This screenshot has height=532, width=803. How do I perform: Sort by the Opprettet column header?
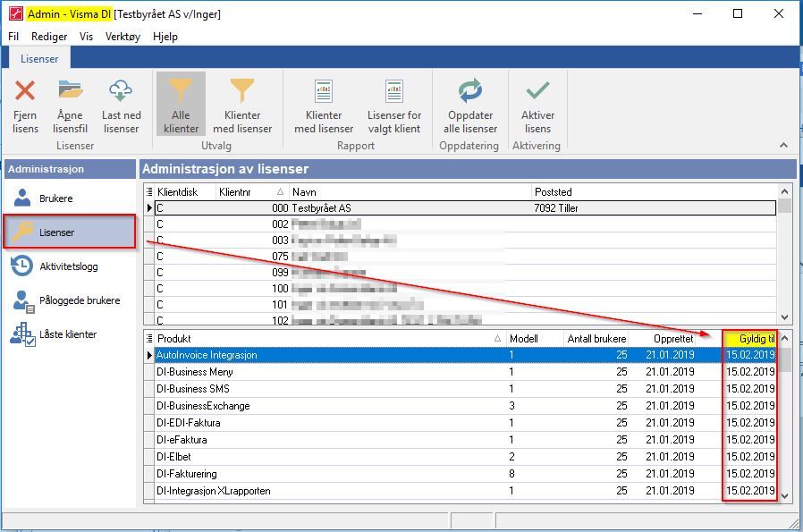[x=664, y=339]
